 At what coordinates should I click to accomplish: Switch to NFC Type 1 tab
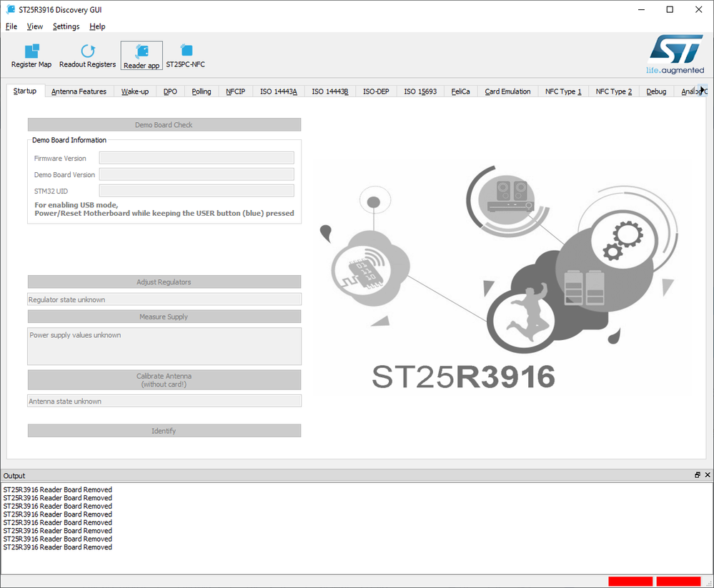[563, 91]
